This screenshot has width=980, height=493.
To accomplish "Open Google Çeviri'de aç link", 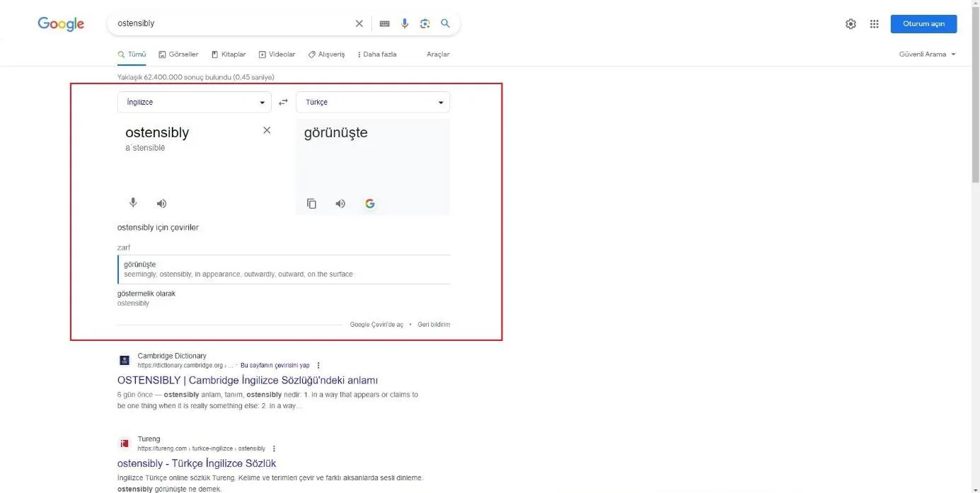I will pyautogui.click(x=376, y=325).
